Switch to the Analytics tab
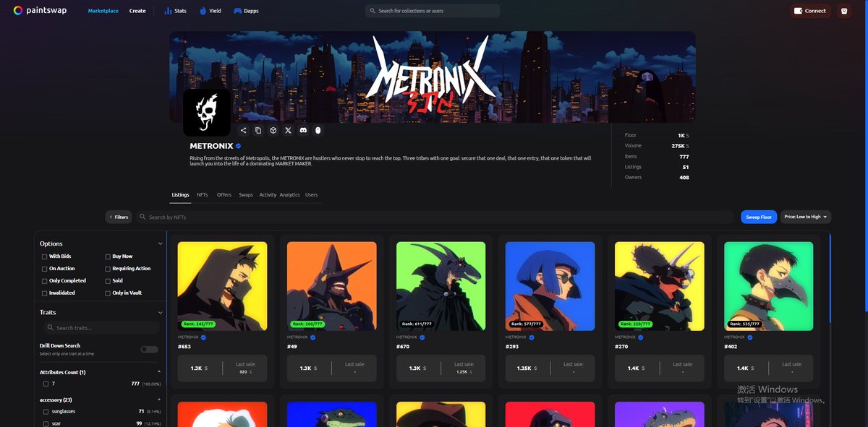Viewport: 868px width, 427px height. coord(289,195)
